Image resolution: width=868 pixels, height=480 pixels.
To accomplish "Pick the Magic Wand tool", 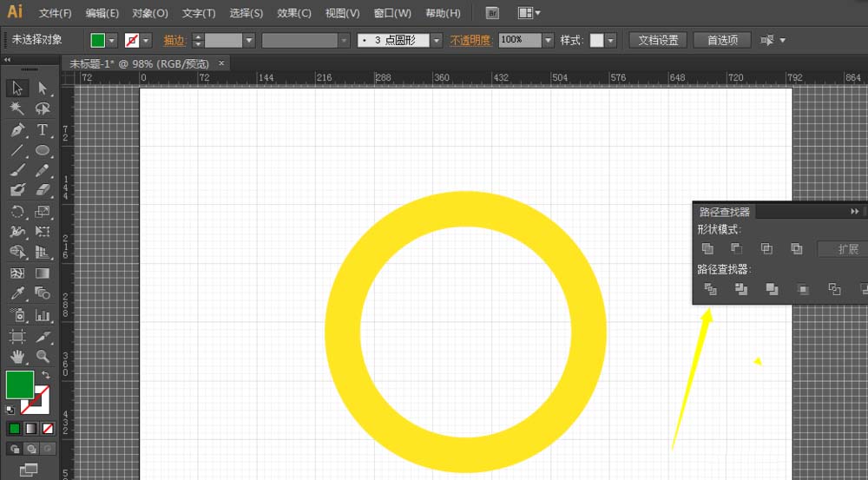I will [x=16, y=108].
